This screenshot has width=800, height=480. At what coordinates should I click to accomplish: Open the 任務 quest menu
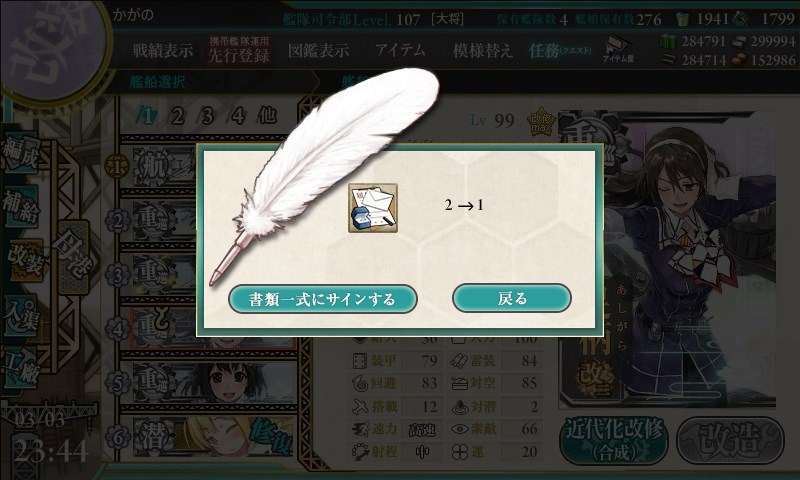click(x=560, y=50)
